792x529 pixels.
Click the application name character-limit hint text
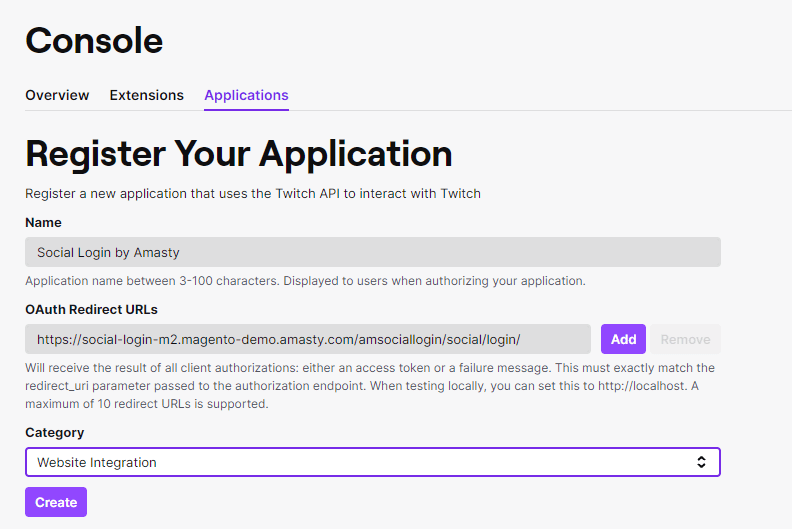point(306,281)
